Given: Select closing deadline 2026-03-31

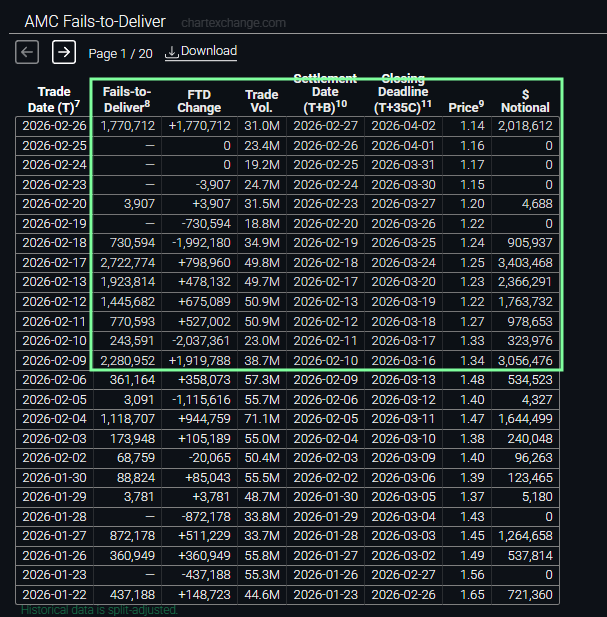Looking at the screenshot, I should click(403, 165).
